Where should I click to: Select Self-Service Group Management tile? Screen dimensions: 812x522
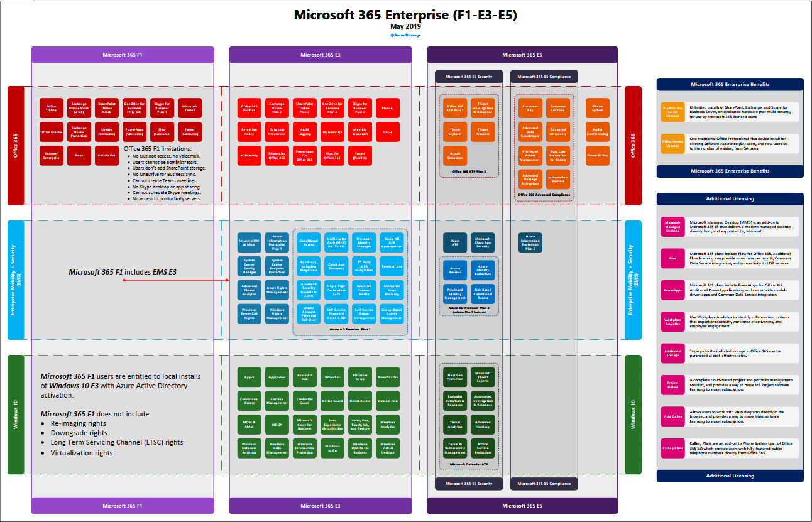[x=365, y=313]
